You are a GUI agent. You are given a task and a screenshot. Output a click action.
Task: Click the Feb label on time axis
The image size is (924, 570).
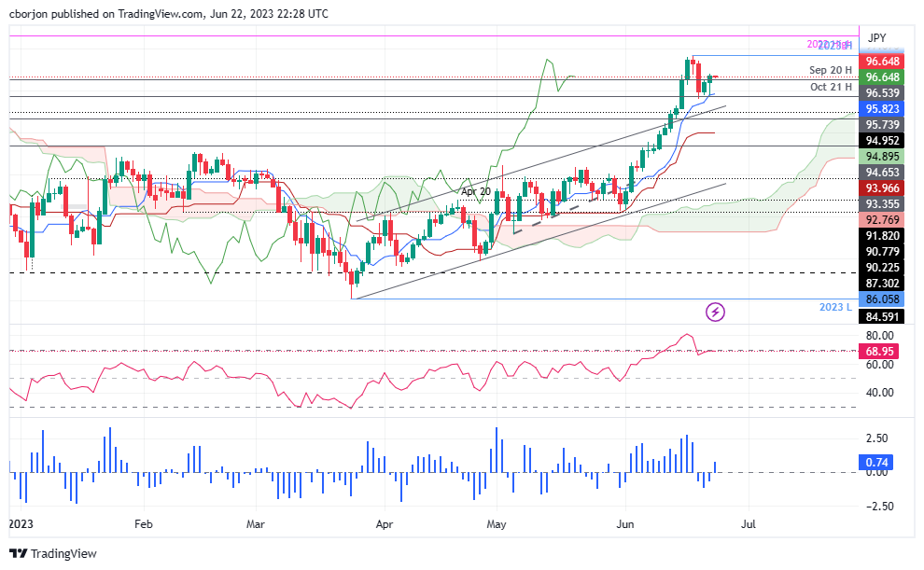pos(143,525)
